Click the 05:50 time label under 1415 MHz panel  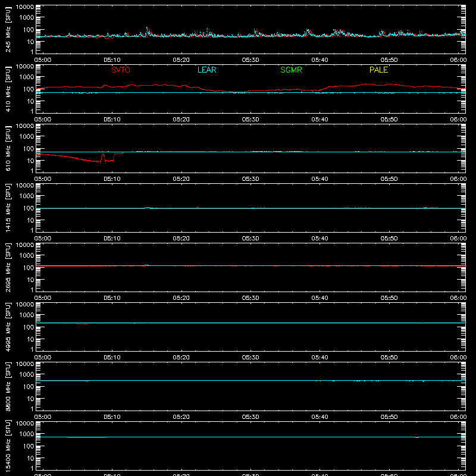389,239
